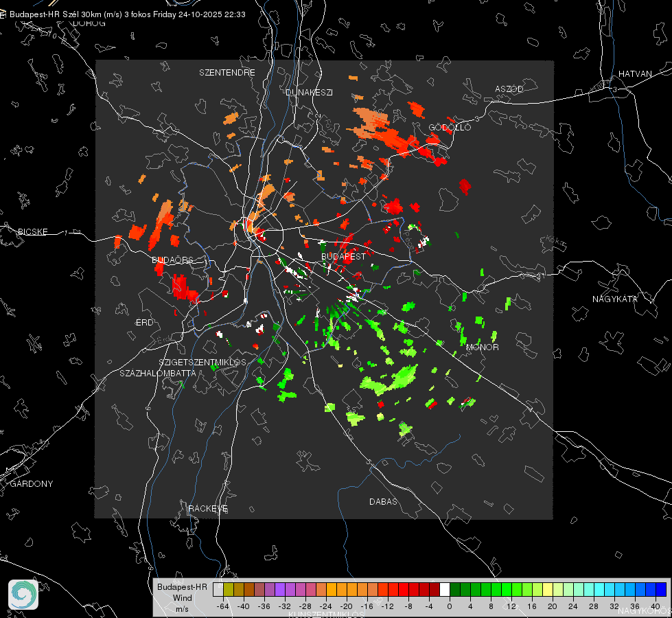Viewport: 672px width, 618px height.
Task: Pick the light gray first swatch in the legend
Action: (218, 589)
